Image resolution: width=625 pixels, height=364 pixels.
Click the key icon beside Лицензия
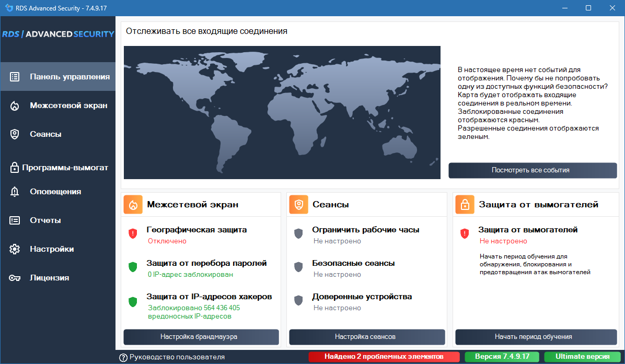[15, 278]
